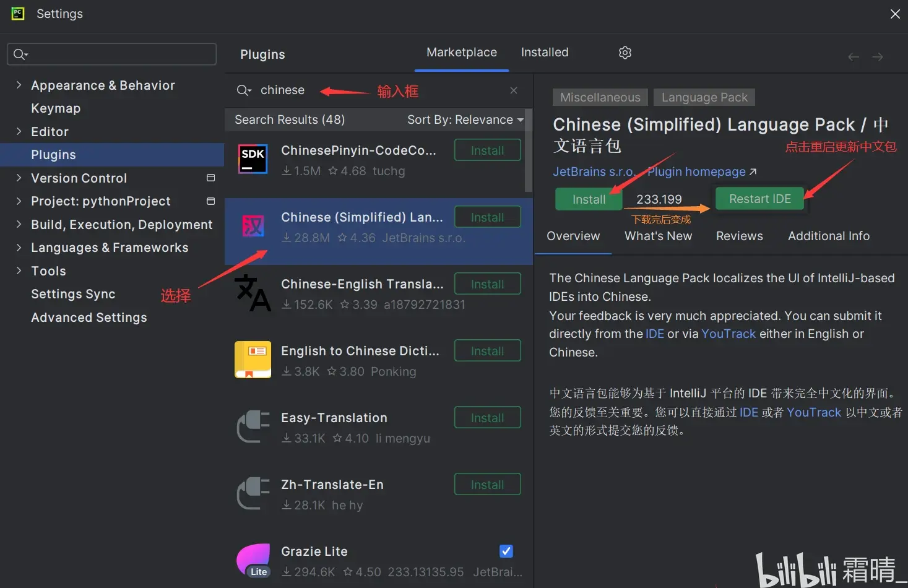Open the plugins settings gear menu
This screenshot has height=588, width=908.
click(x=625, y=53)
